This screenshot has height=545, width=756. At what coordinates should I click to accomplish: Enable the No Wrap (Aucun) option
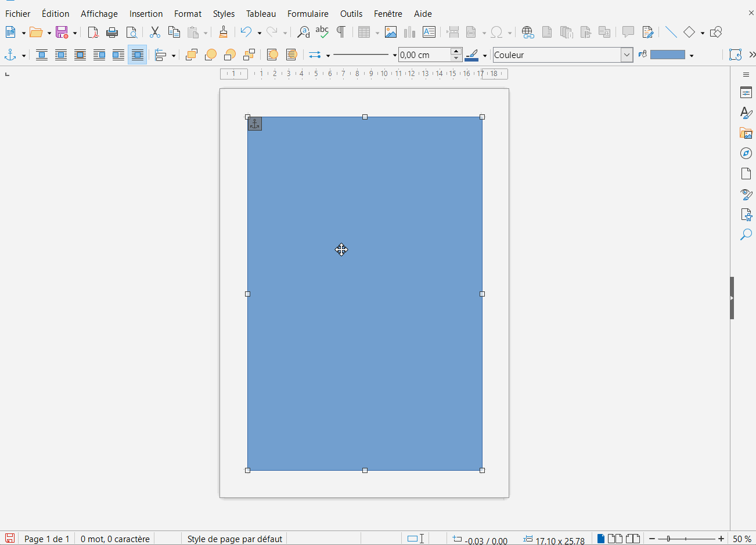[x=42, y=55]
